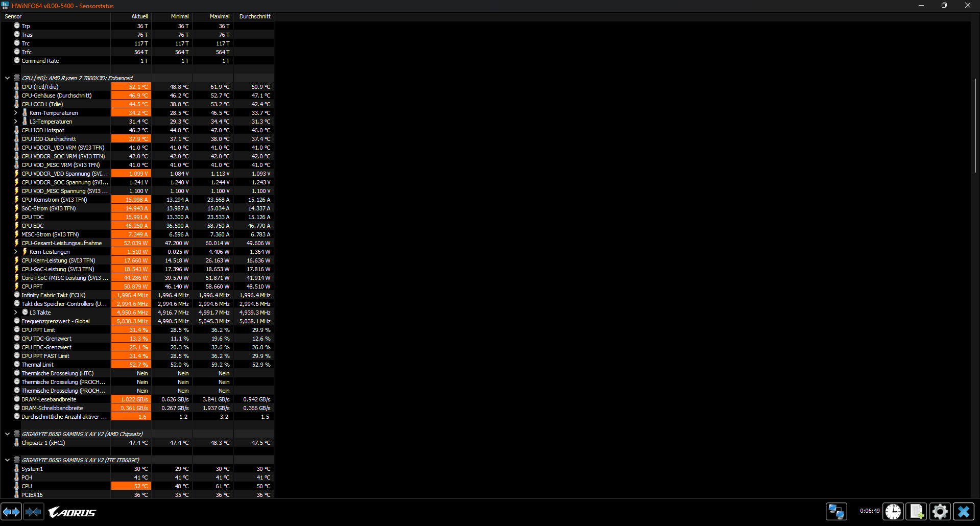This screenshot has width=980, height=526.
Task: Select the Trp timing row label
Action: pyautogui.click(x=26, y=26)
